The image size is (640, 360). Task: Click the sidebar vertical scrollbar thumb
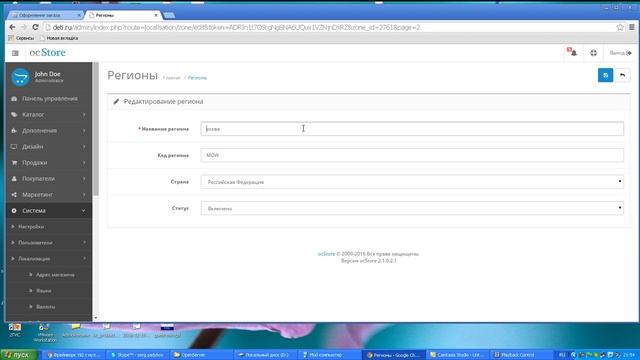pyautogui.click(x=96, y=129)
